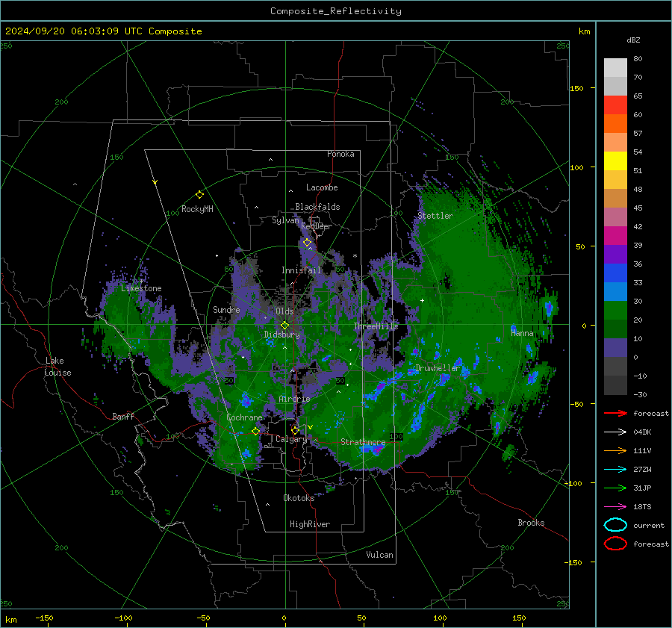Click the Stettler city label

435,216
